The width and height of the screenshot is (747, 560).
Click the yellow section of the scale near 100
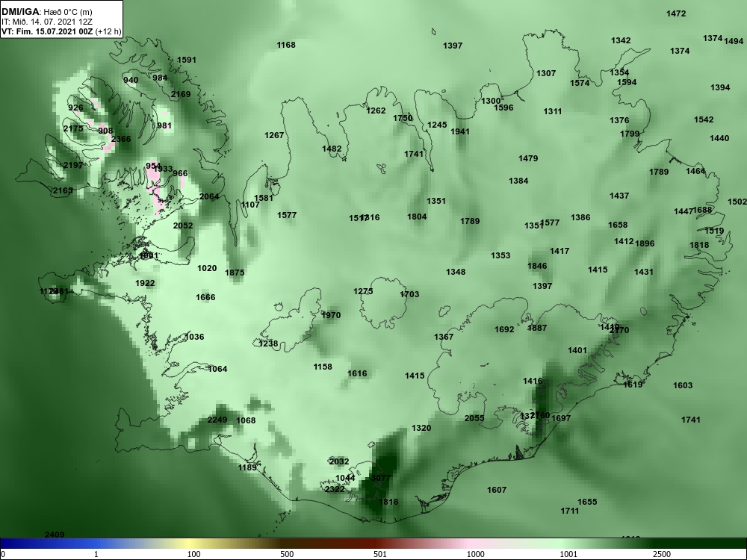point(190,544)
